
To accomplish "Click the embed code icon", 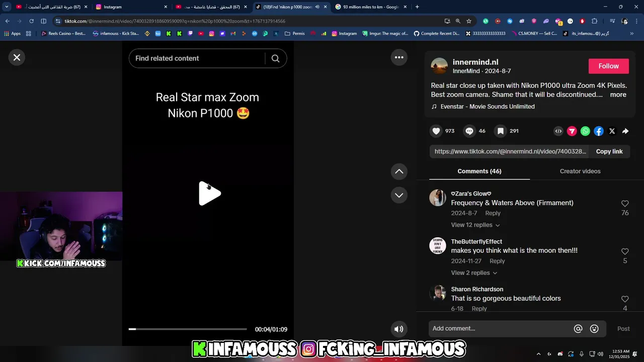I will [558, 131].
